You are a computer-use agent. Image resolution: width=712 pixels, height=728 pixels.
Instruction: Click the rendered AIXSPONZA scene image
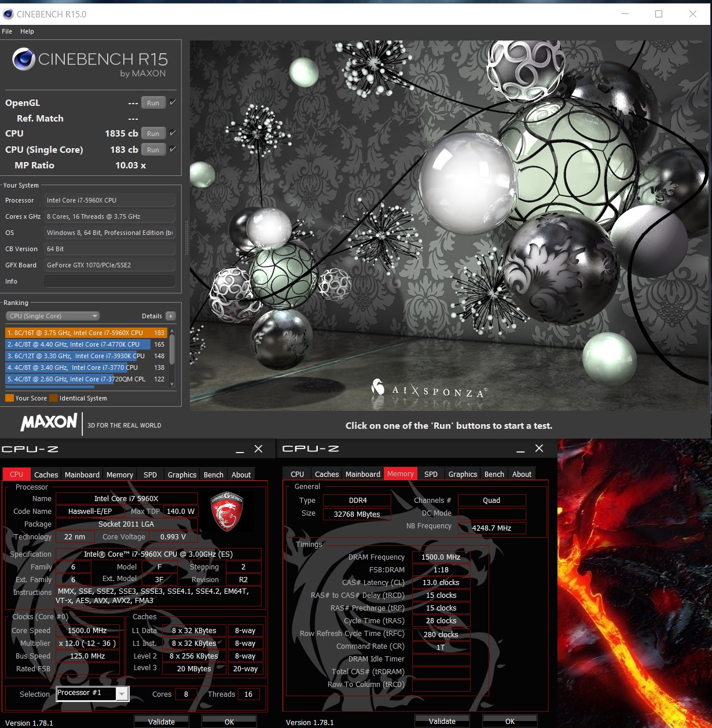pyautogui.click(x=449, y=226)
